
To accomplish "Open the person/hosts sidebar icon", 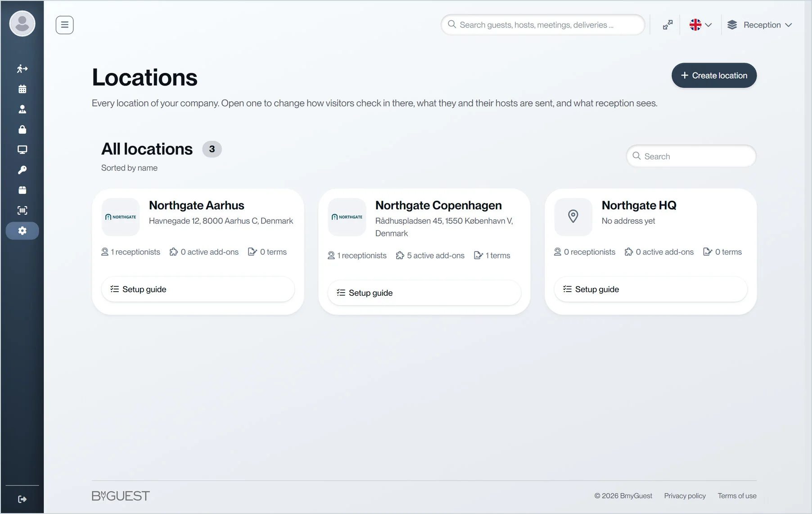I will [22, 109].
